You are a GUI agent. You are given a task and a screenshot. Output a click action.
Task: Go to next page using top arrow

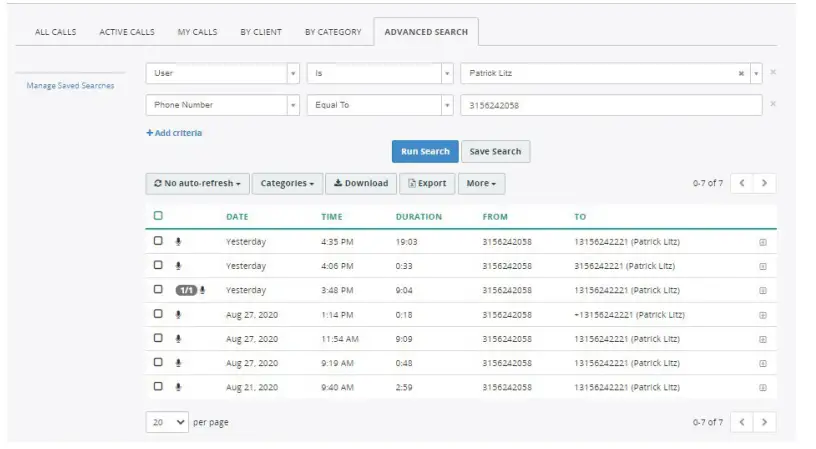pos(764,183)
